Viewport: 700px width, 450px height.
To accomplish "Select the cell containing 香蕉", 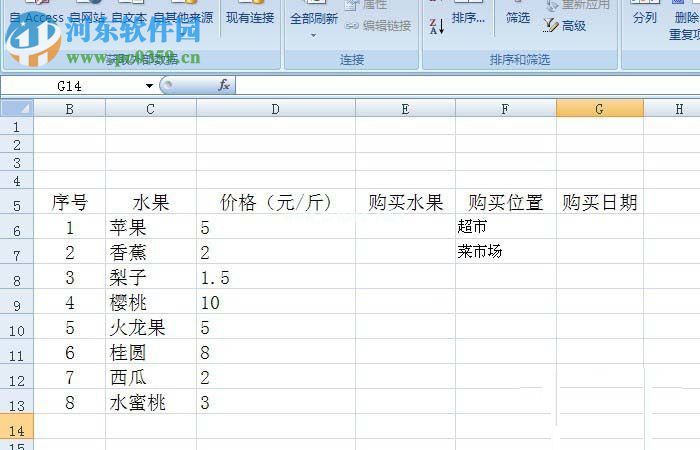I will (x=151, y=252).
